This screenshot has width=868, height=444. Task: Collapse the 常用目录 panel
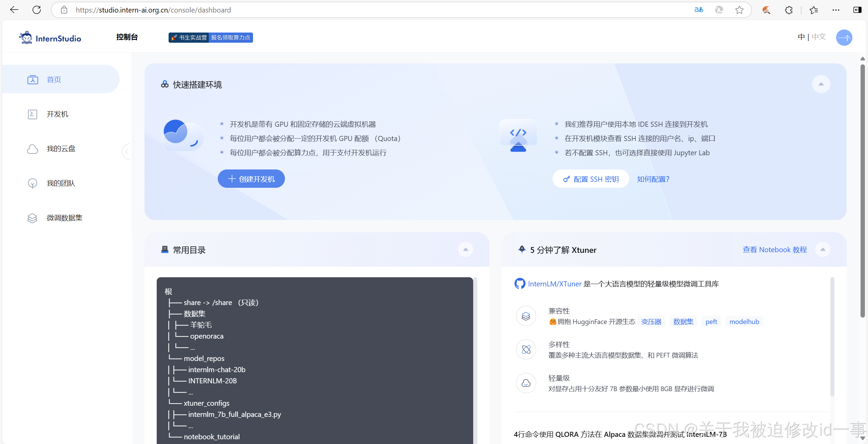click(x=465, y=250)
